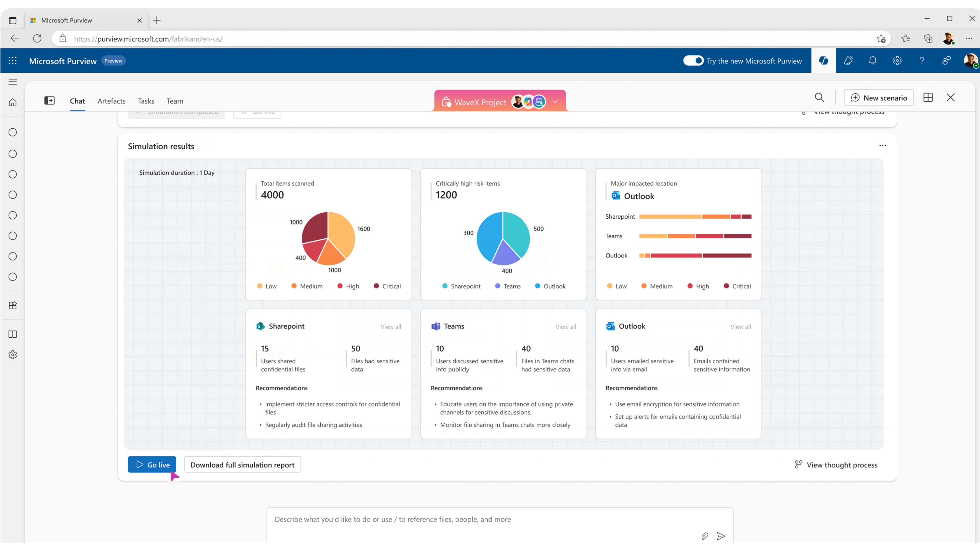Screen dimensions: 980x551
Task: Click View all link for Teams
Action: pyautogui.click(x=565, y=326)
